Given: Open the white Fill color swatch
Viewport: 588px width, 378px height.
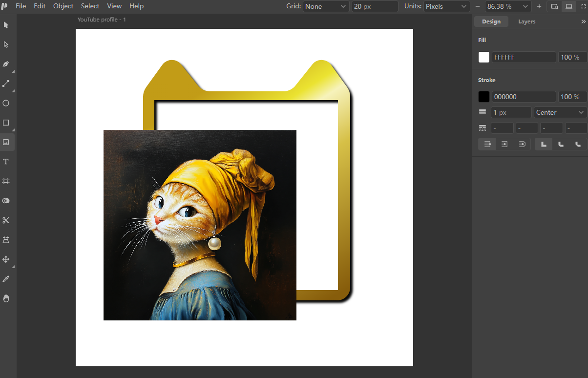Looking at the screenshot, I should click(x=483, y=57).
